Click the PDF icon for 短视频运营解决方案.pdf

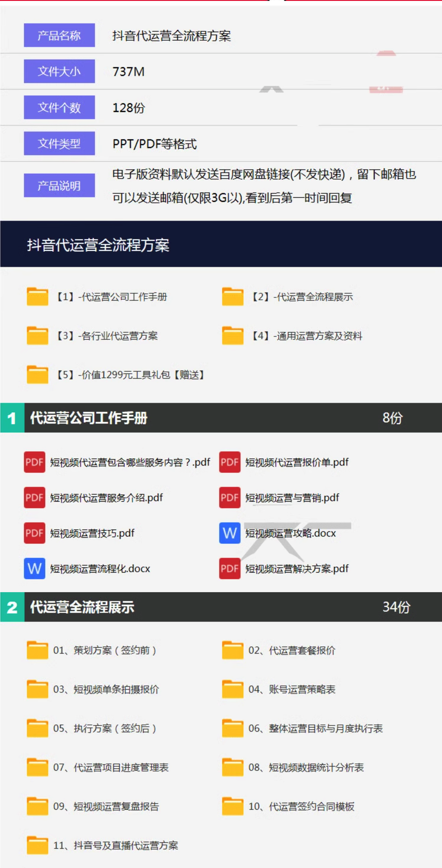(230, 569)
